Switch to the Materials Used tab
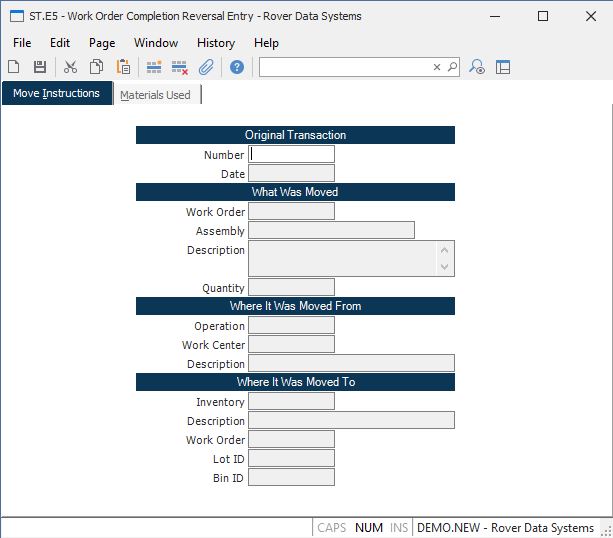613x538 pixels. coord(155,95)
